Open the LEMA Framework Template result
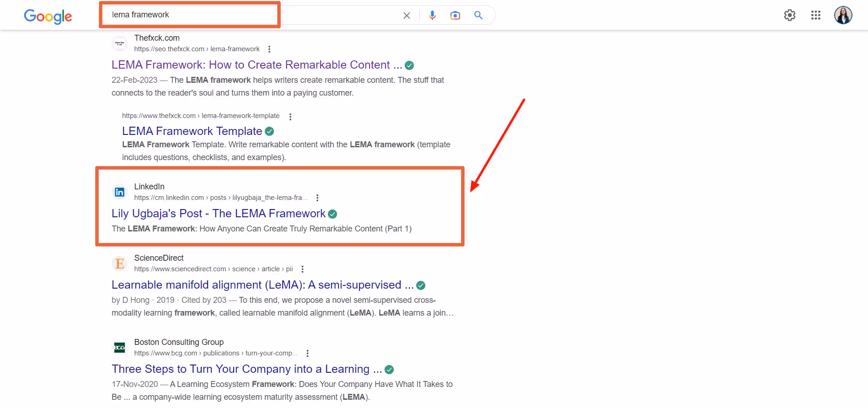868x408 pixels. [192, 131]
